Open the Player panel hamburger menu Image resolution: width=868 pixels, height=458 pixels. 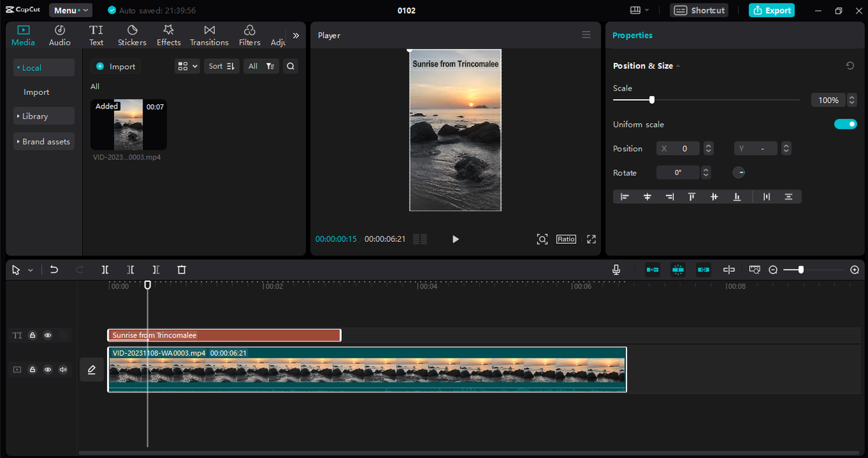click(x=587, y=35)
